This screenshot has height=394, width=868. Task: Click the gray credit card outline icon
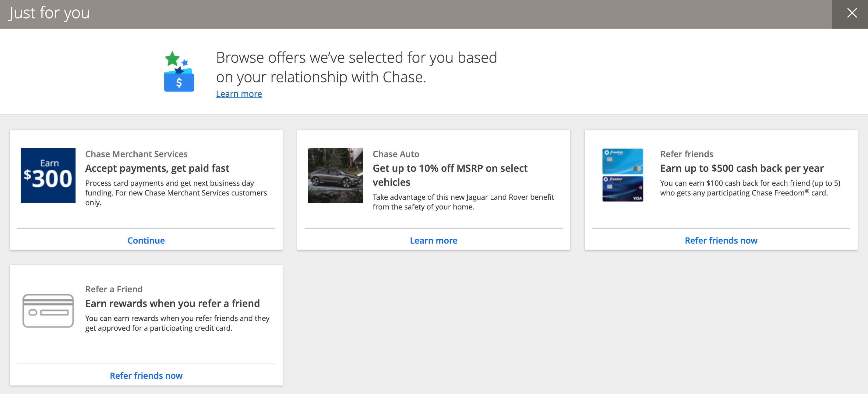48,311
